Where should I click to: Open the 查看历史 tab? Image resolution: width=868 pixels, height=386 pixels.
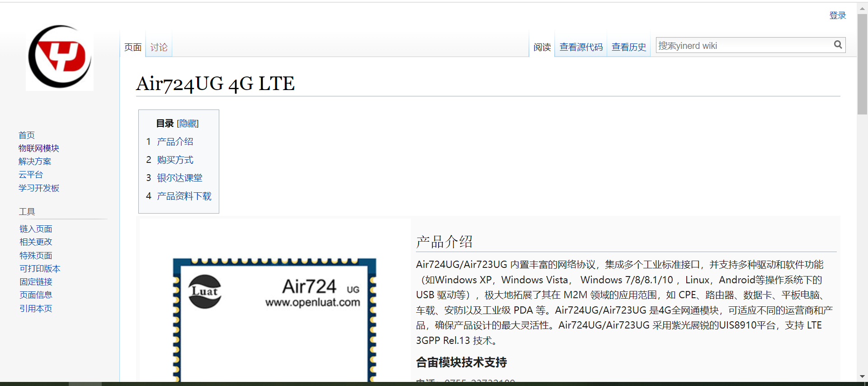click(x=629, y=47)
